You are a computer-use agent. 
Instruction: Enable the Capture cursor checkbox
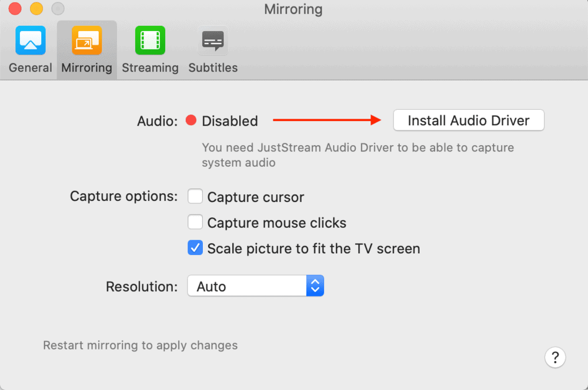pos(195,196)
